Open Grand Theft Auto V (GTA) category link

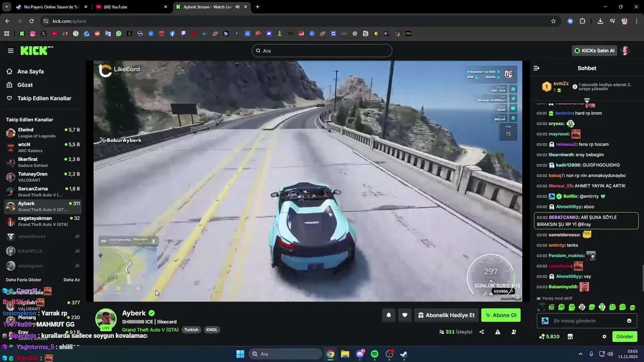coord(150,330)
